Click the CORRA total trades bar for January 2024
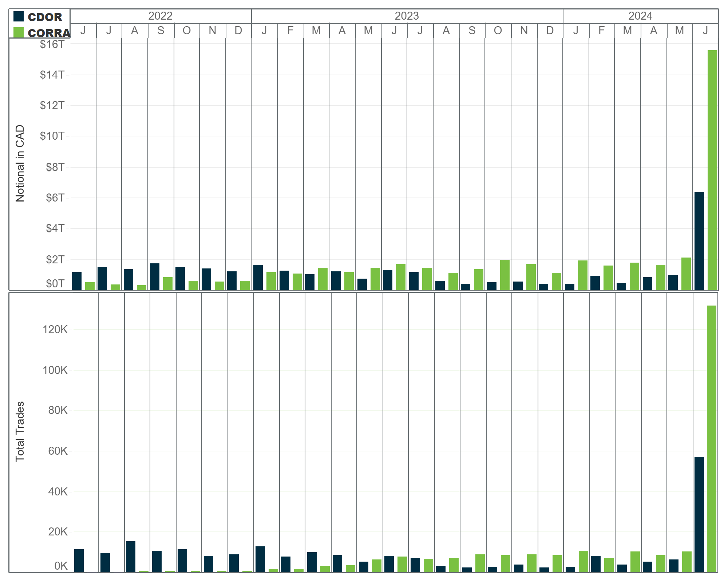Screen dimensions: 728x582 (x=583, y=561)
